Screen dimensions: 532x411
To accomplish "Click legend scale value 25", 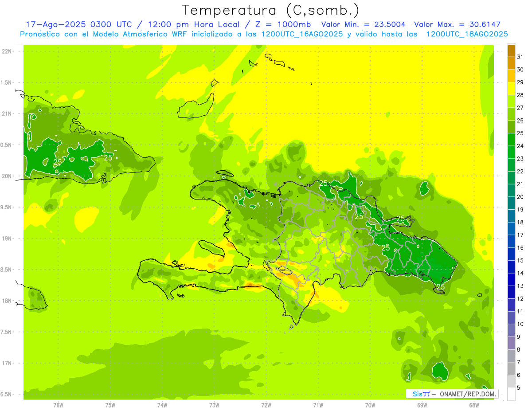I will [520, 133].
